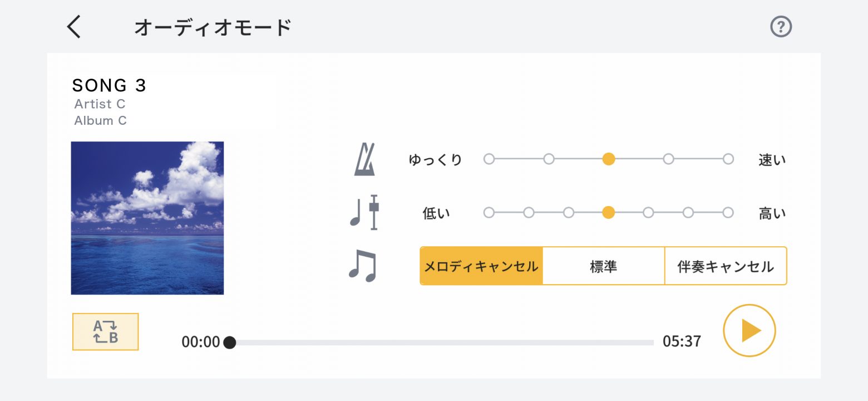868x401 pixels.
Task: Set pitch to the lowest step
Action: pyautogui.click(x=489, y=212)
